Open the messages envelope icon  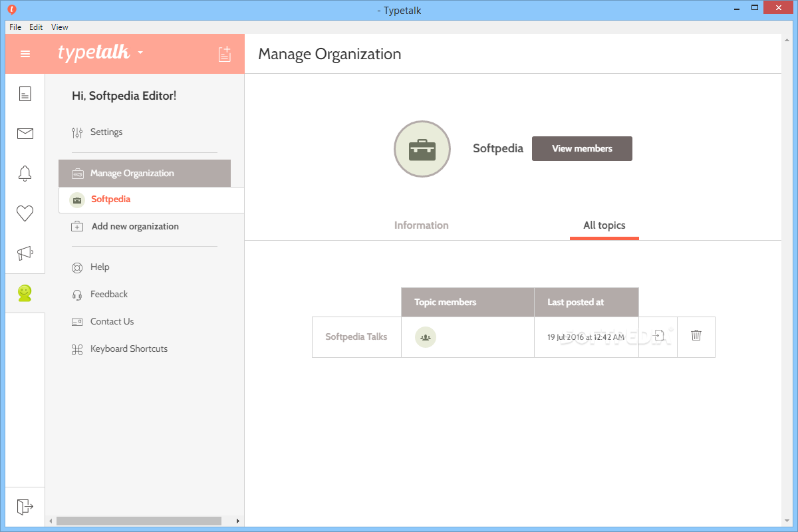(x=25, y=134)
